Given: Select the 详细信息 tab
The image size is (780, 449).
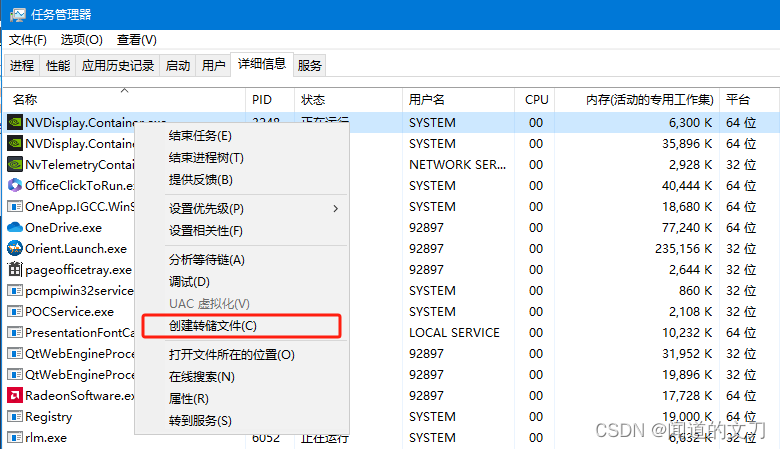Looking at the screenshot, I should pos(262,64).
